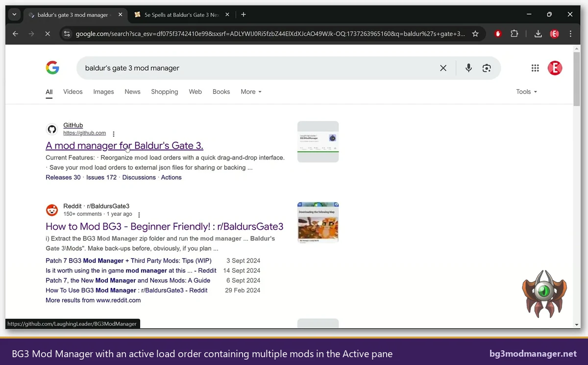Switch to Web results
The image size is (588, 365).
point(195,92)
